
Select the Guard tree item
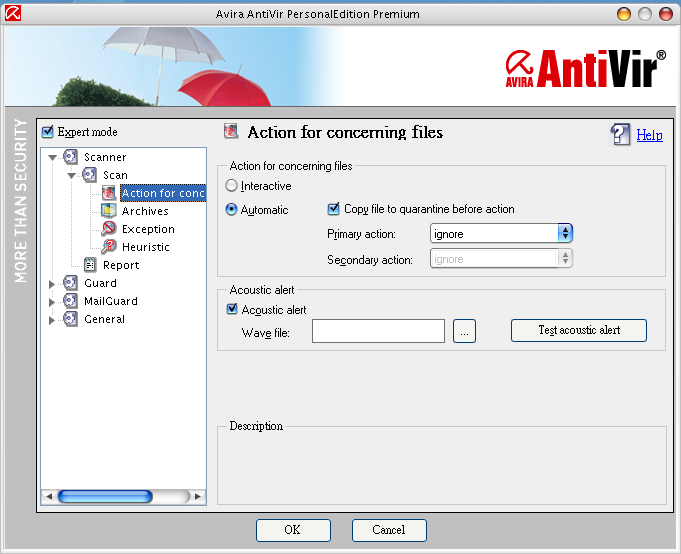coord(100,283)
